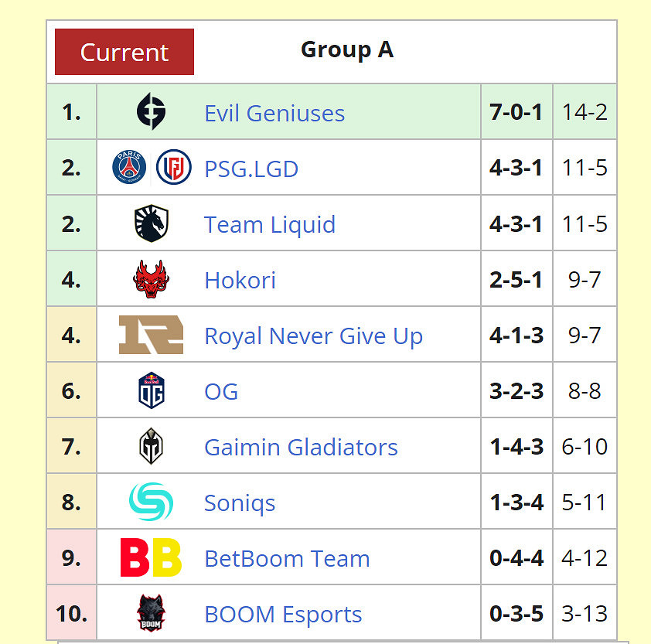Go to the Gaimin Gladiators page
651x644 pixels.
tap(301, 447)
